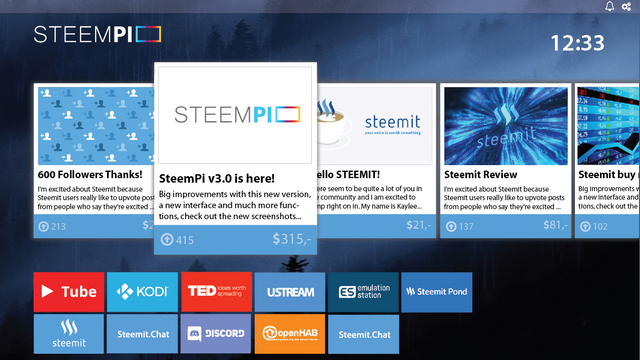Launch the KODI app tile
This screenshot has height=360, width=640.
[x=142, y=292]
